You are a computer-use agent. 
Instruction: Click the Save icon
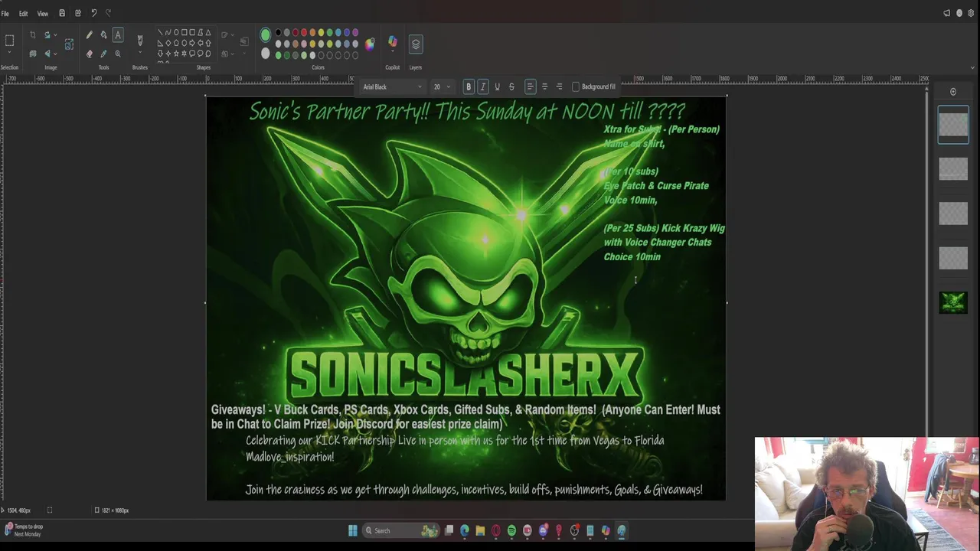click(x=62, y=13)
